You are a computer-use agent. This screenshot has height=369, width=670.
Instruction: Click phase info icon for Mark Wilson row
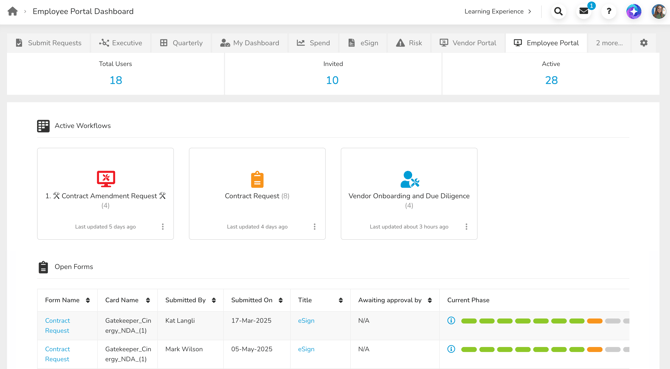[x=451, y=349]
